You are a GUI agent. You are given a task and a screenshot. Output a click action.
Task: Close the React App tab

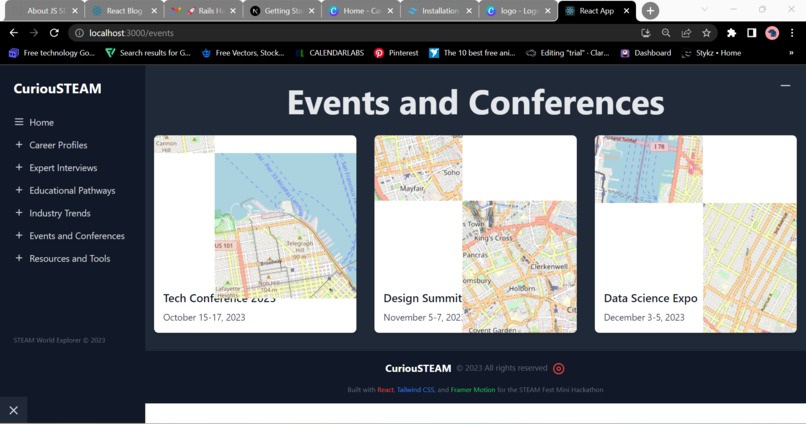tap(626, 11)
